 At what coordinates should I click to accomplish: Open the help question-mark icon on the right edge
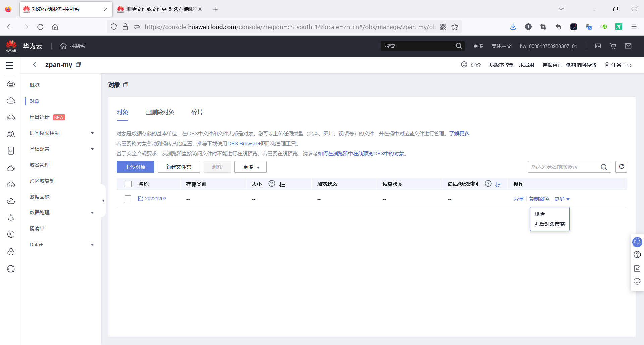coord(637,255)
